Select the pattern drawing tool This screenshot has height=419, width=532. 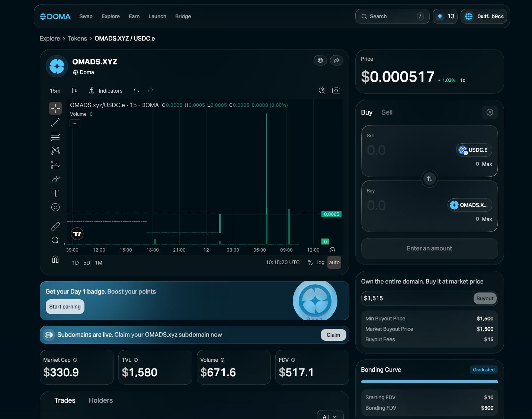point(55,151)
